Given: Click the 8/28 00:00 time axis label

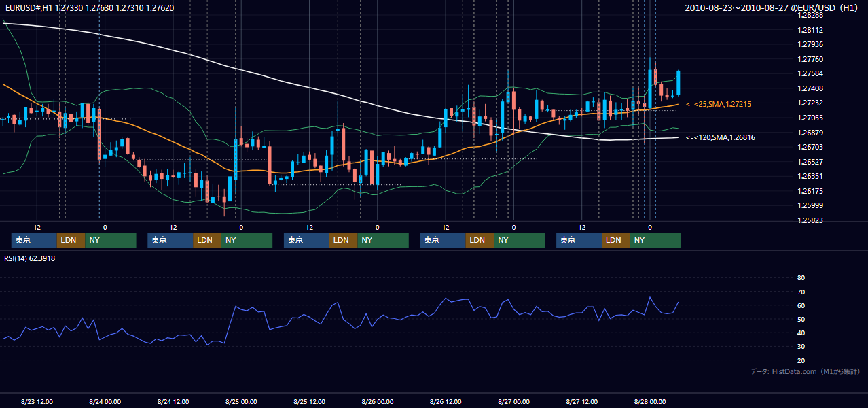Looking at the screenshot, I should pos(649,402).
